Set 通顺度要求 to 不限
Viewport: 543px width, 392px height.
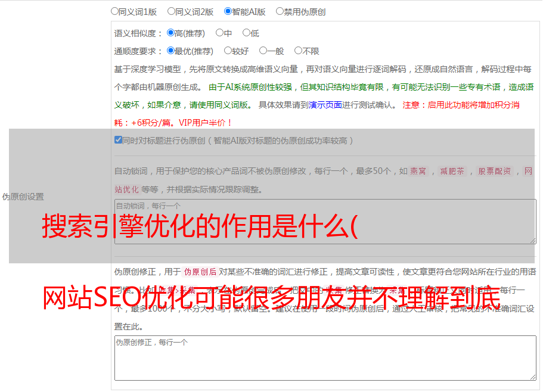(298, 51)
